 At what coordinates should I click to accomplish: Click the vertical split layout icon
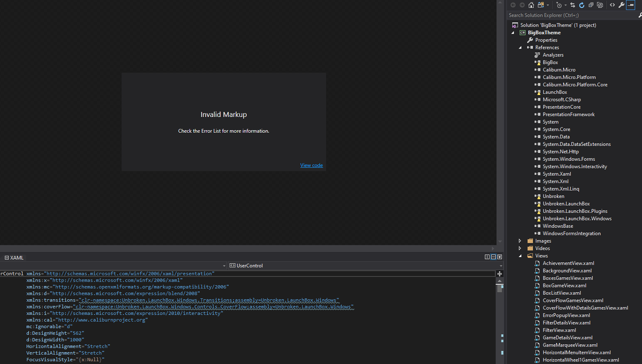click(x=487, y=257)
